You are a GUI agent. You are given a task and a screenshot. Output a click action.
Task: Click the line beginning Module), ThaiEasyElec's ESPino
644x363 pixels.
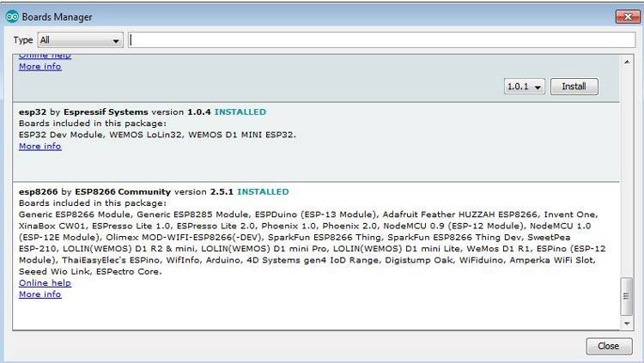pos(307,260)
